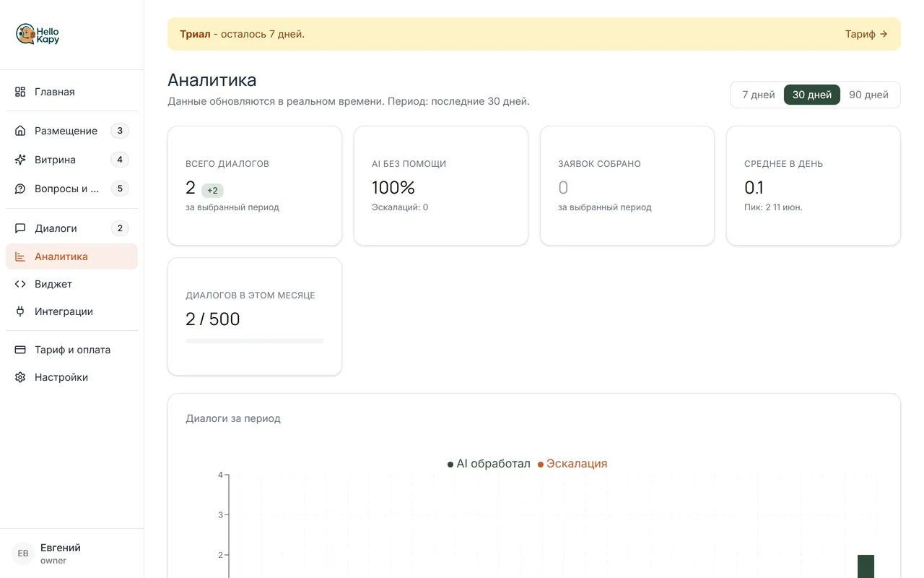Open Вопросы и ... menu item
The image size is (924, 578).
[71, 189]
